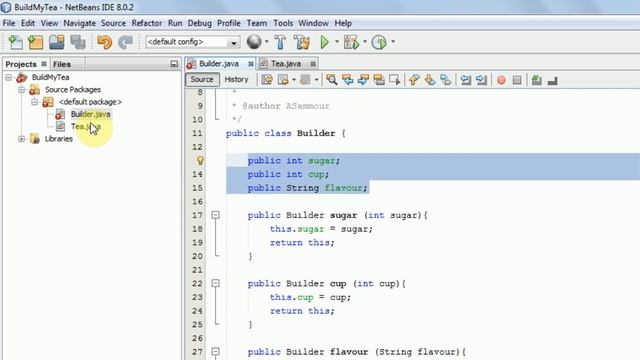
Task: Switch to the Builder.java editor tab
Action: (219, 64)
